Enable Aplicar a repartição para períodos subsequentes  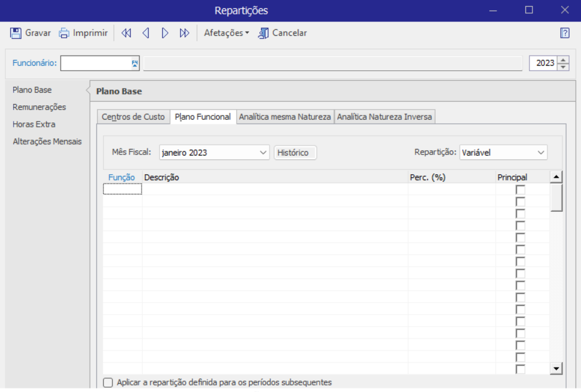pyautogui.click(x=108, y=382)
